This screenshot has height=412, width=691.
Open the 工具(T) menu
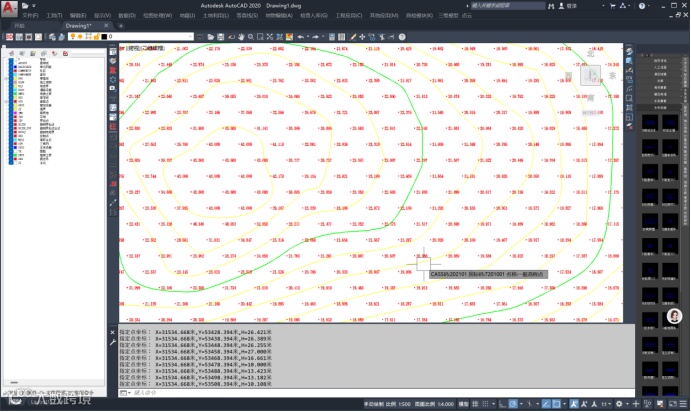pos(54,15)
